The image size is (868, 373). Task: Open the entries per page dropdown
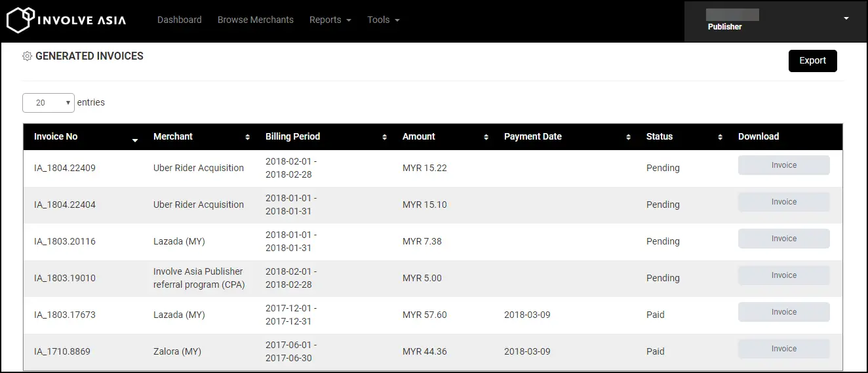coord(49,103)
